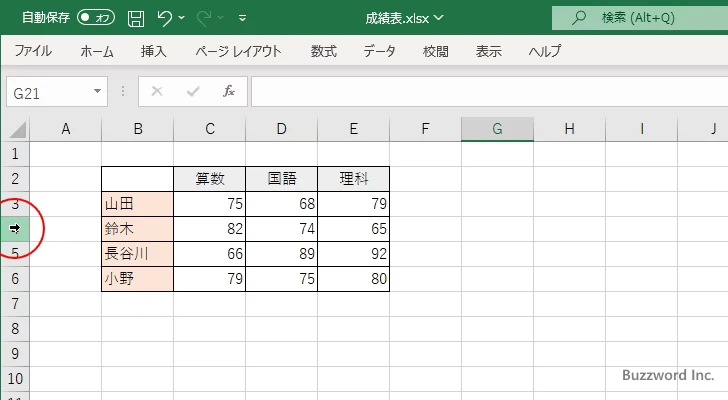Viewport: 728px width, 400px height.
Task: Switch to the 数式 tab
Action: 324,51
